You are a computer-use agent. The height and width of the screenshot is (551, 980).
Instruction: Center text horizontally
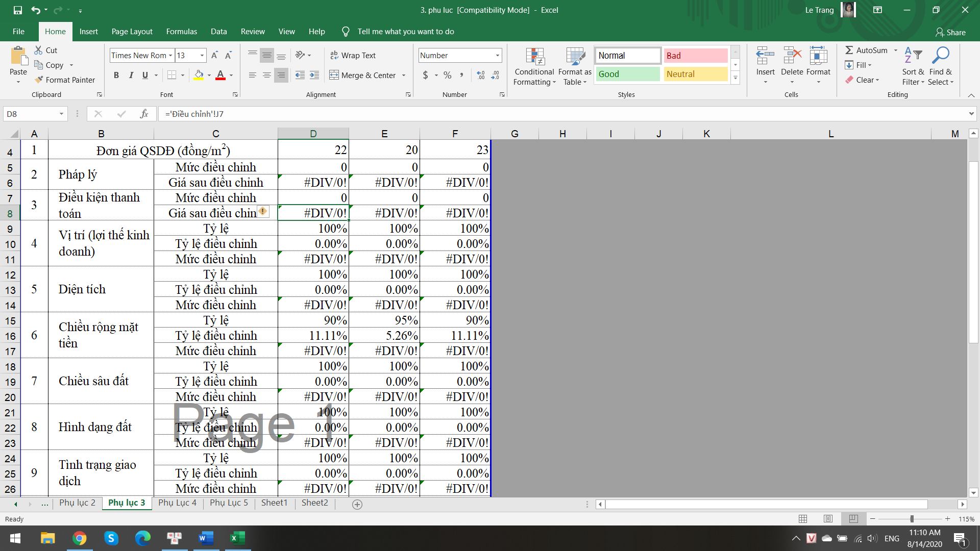pos(266,75)
